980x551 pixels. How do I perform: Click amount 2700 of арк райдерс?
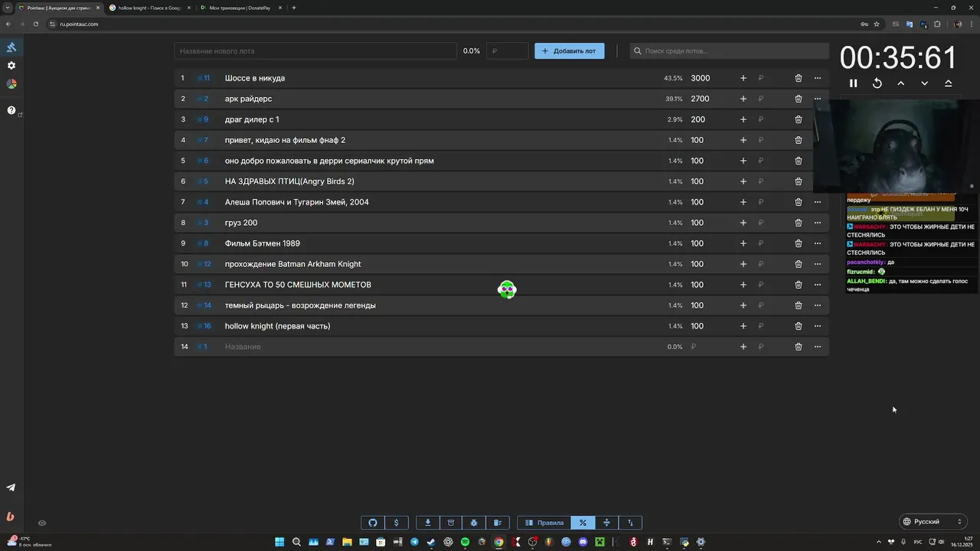701,99
